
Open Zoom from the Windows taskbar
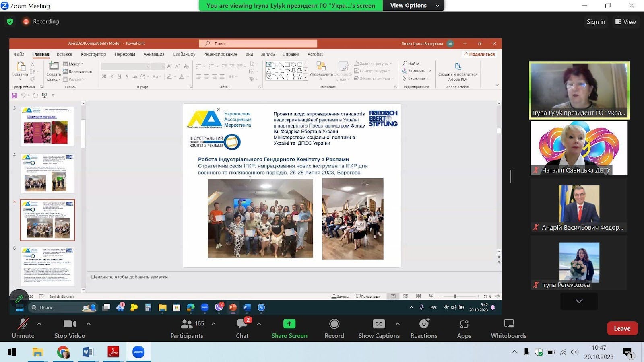click(138, 352)
